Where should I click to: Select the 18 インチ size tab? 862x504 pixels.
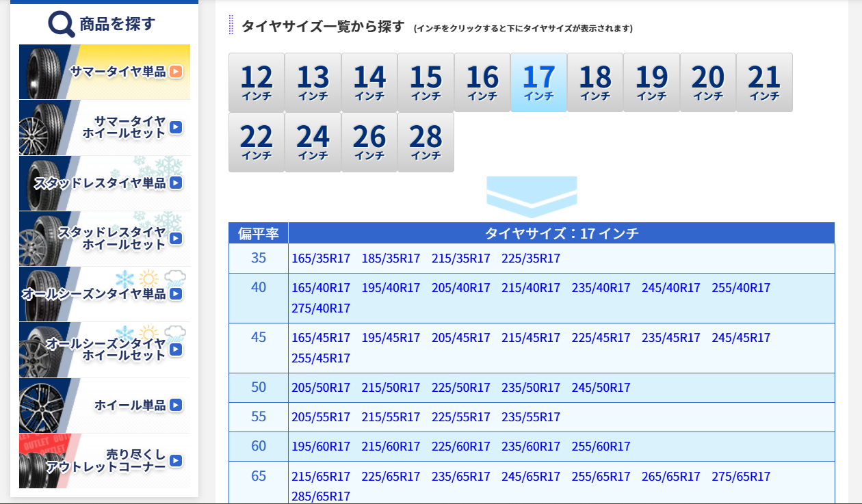[x=595, y=82]
